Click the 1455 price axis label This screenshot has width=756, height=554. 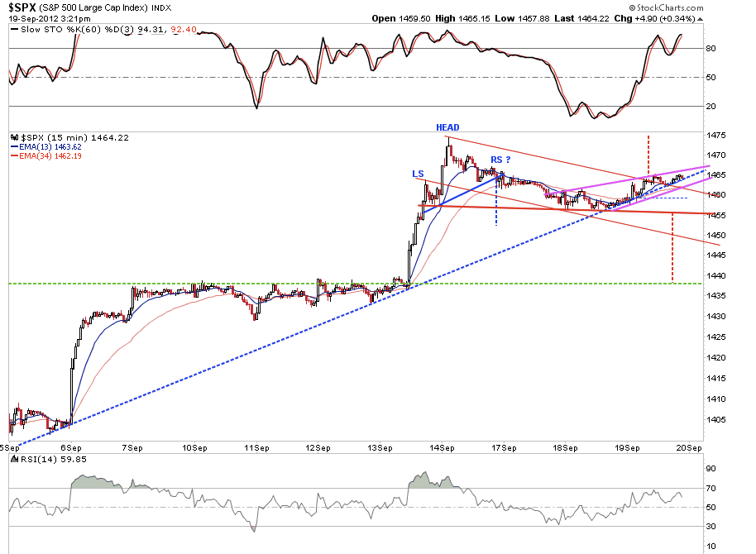click(x=716, y=215)
